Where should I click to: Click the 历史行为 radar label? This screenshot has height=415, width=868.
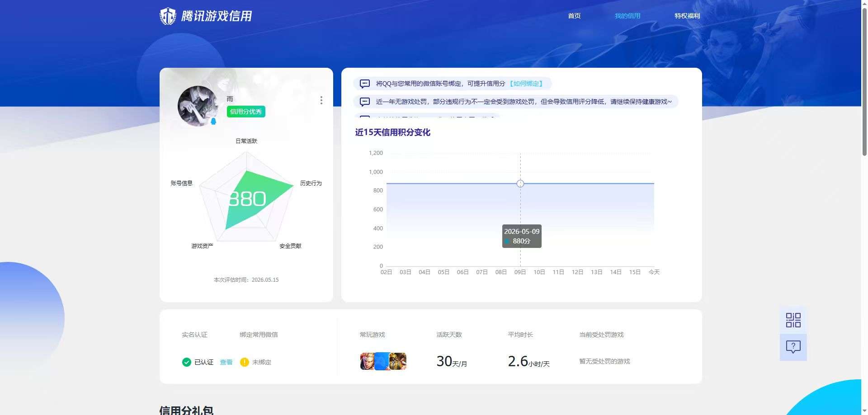[311, 183]
